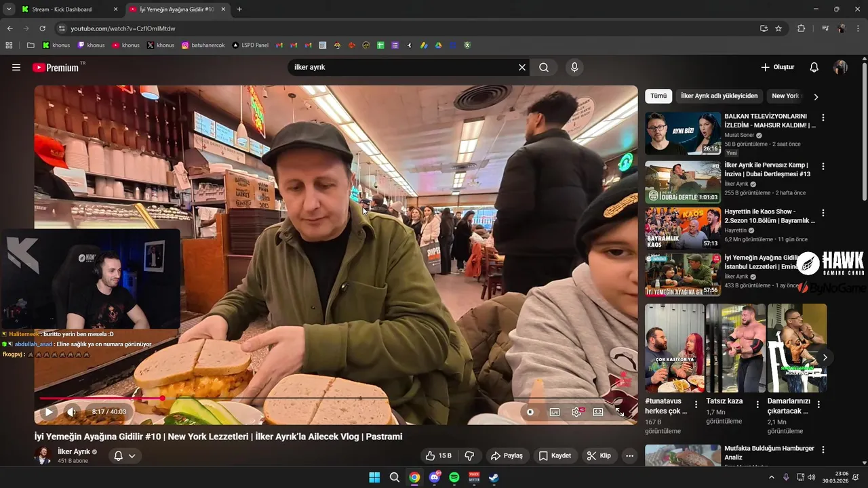Show more filter chips with arrow

(816, 97)
